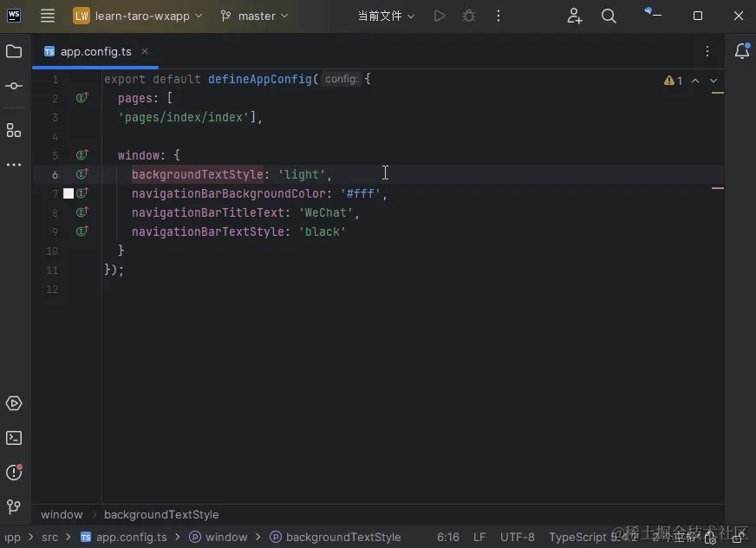Screen dimensions: 756x548
Task: Click the WebStorm logo icon
Action: coord(14,16)
